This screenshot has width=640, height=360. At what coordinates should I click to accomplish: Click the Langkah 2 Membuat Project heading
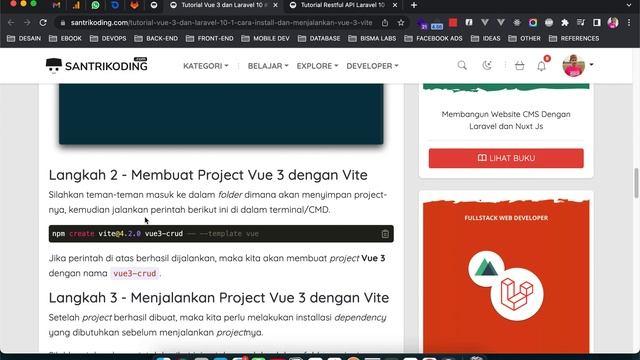click(x=208, y=175)
